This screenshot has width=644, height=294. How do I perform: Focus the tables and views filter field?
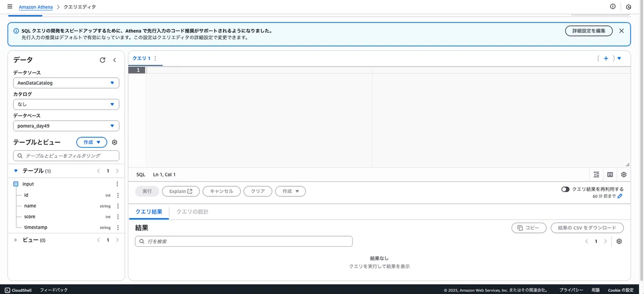click(x=66, y=156)
